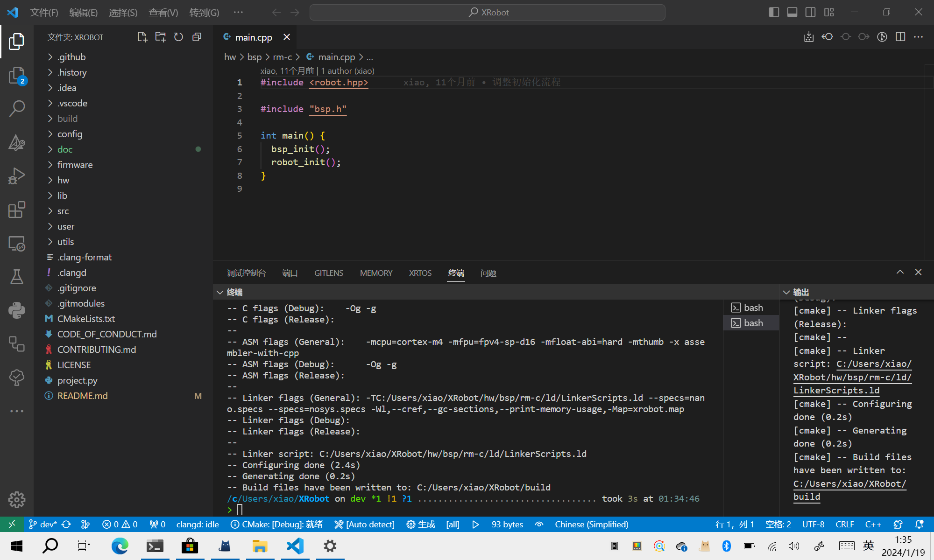Expand the hw folder in explorer
Viewport: 934px width, 560px height.
click(x=63, y=180)
